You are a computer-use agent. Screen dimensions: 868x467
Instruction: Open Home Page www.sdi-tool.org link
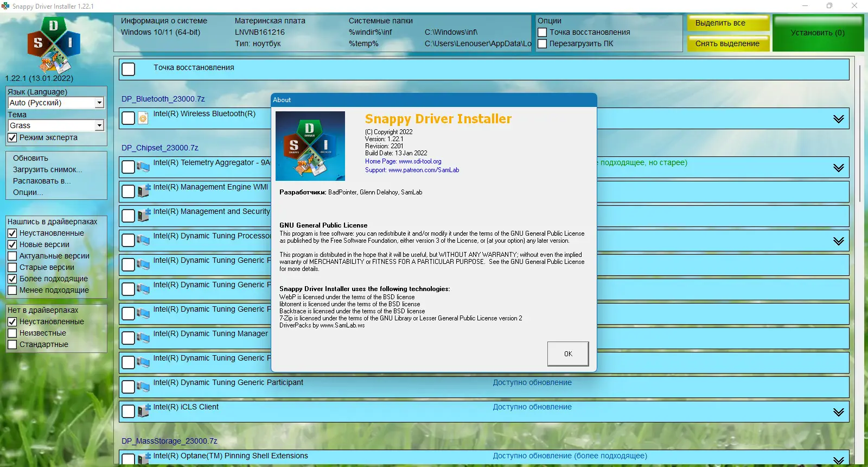pos(403,161)
